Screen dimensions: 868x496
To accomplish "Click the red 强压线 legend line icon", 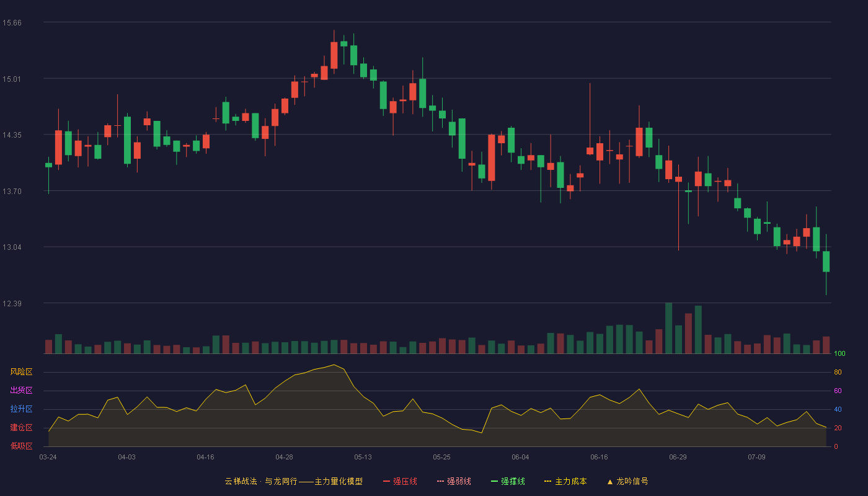I will 387,481.
